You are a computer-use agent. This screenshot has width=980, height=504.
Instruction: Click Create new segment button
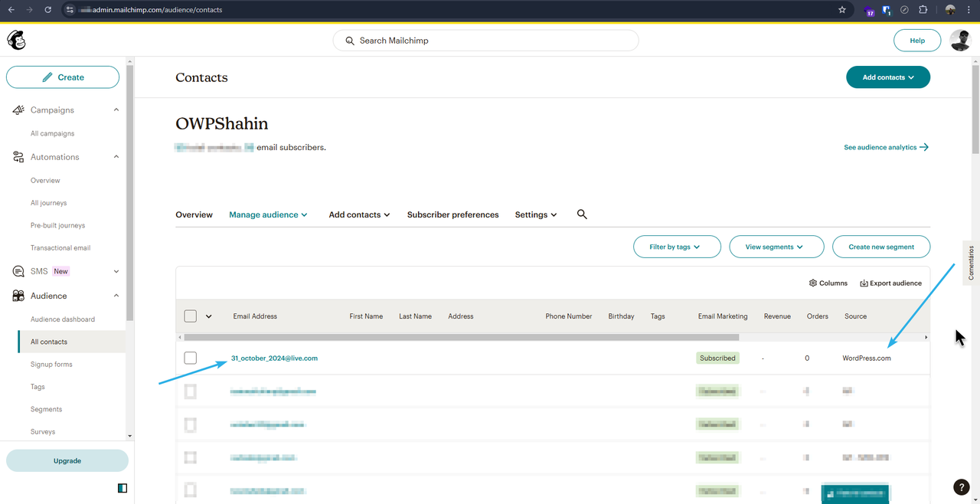point(881,247)
